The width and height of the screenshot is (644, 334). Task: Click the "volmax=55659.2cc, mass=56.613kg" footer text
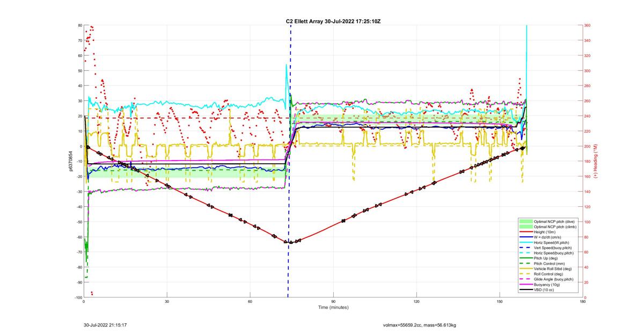pyautogui.click(x=420, y=325)
